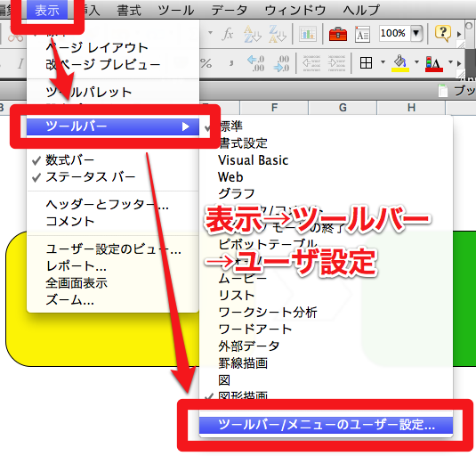
Task: Open ヘッダーとフッター... dialog
Action: tap(113, 205)
